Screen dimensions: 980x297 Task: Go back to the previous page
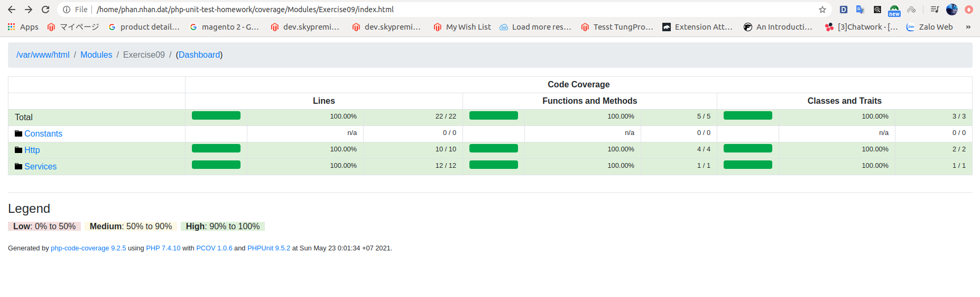point(12,10)
